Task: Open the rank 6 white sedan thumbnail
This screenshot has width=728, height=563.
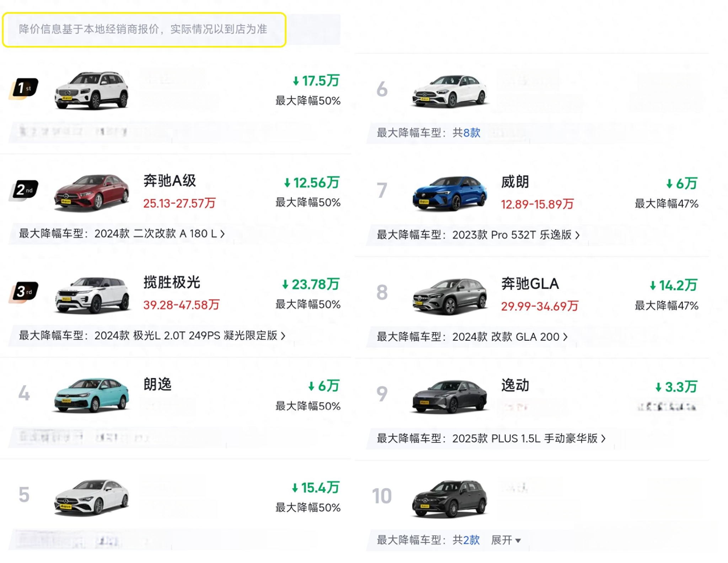Action: (450, 91)
